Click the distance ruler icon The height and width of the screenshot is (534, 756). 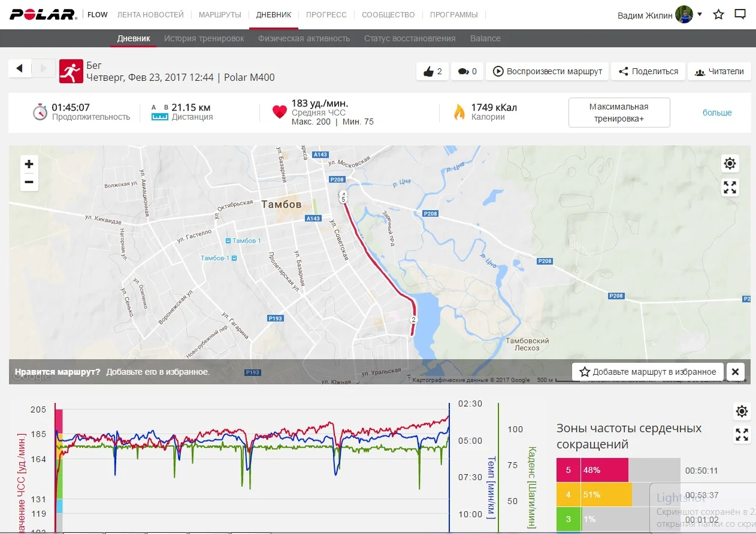[159, 114]
